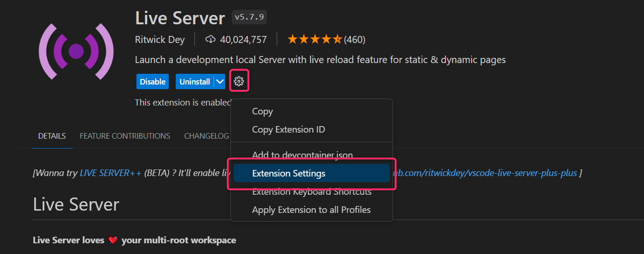Switch to the FEATURE CONTRIBUTIONS tab
Viewport: 644px width, 254px height.
coord(125,136)
